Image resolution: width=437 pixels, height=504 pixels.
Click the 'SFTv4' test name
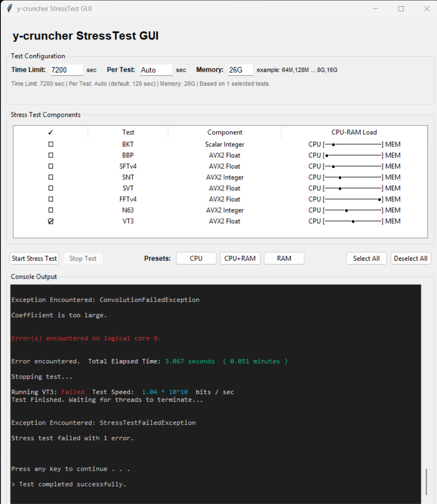tap(128, 166)
